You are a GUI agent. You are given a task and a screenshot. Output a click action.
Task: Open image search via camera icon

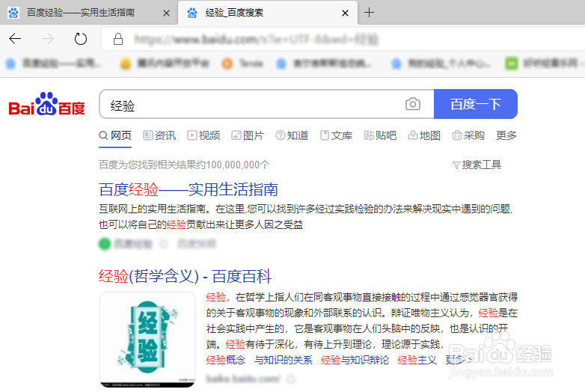click(x=413, y=104)
